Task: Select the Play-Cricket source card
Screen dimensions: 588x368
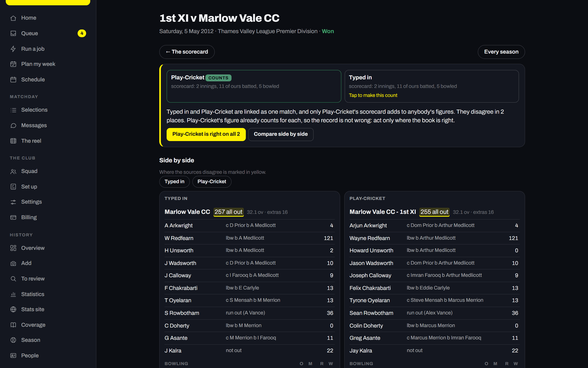Action: click(x=254, y=86)
